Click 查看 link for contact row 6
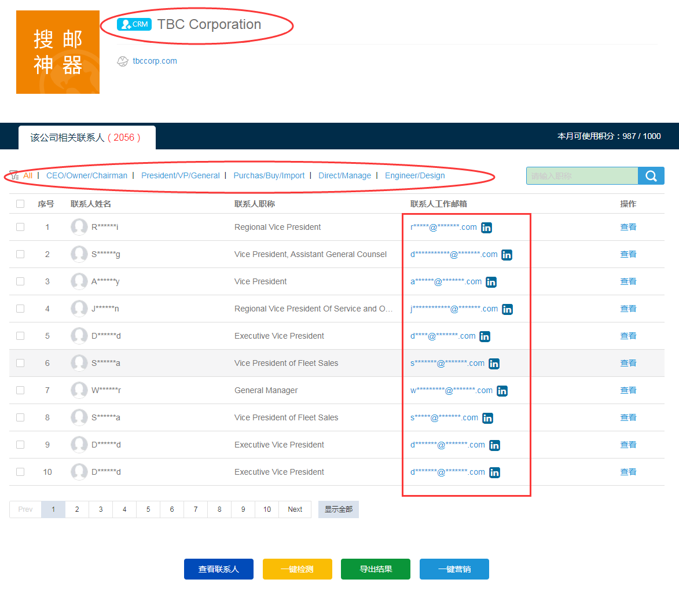Viewport: 679px width, 616px height. pos(628,363)
